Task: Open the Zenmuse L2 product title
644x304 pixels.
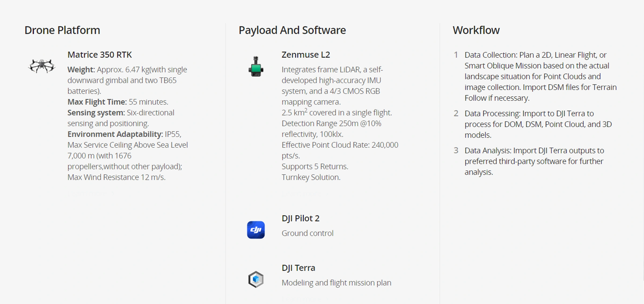Action: [x=306, y=55]
